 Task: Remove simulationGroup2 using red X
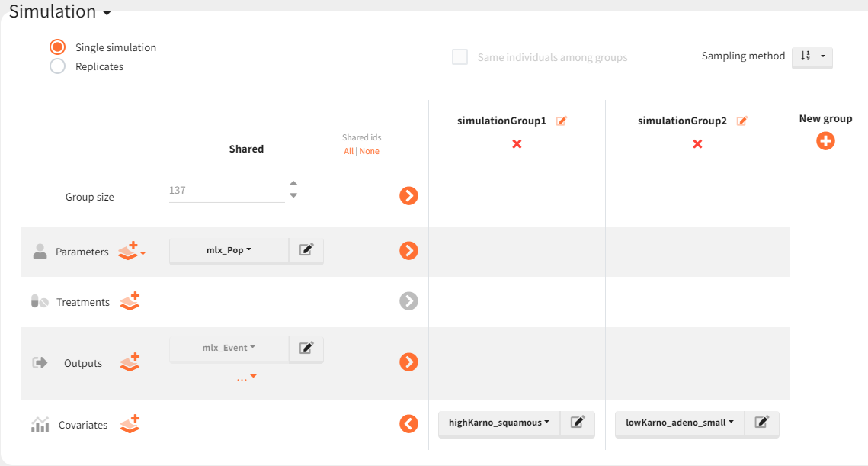click(x=697, y=143)
